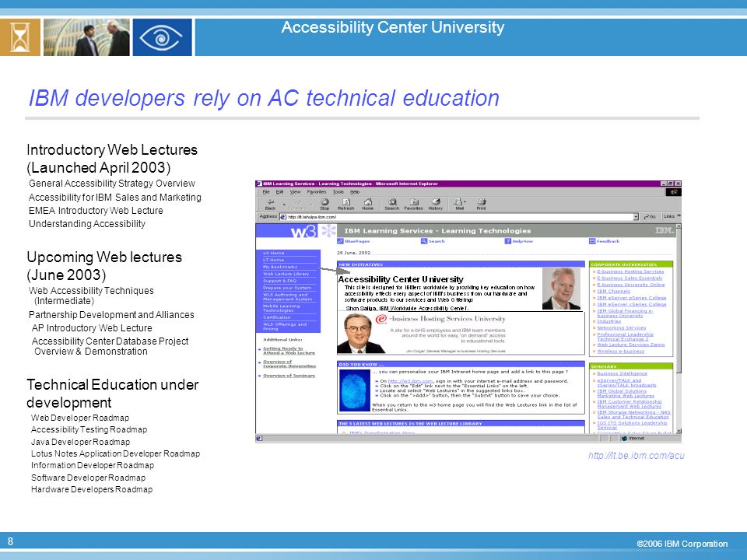
Task: Click Web Lecture Services Demo link
Action: tap(631, 345)
